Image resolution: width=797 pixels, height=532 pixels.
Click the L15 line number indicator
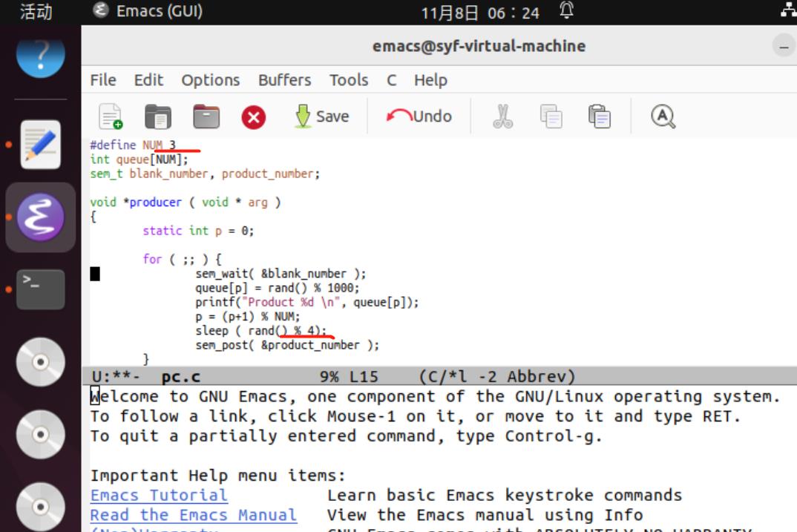[x=364, y=376]
